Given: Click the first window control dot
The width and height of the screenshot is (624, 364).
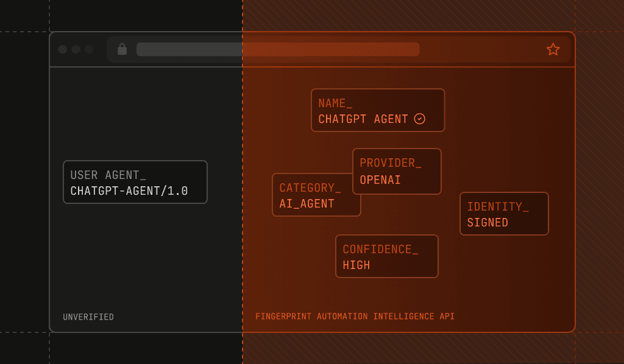Looking at the screenshot, I should click(63, 49).
